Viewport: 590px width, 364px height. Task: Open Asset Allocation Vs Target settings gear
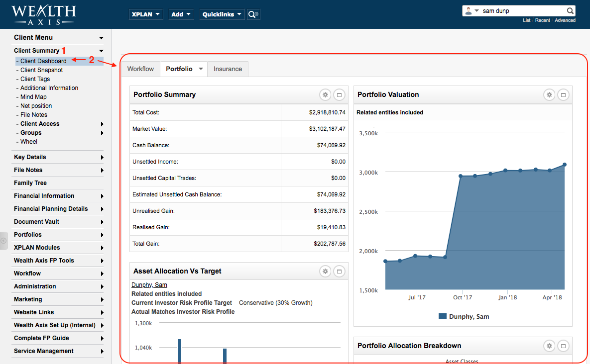point(325,271)
